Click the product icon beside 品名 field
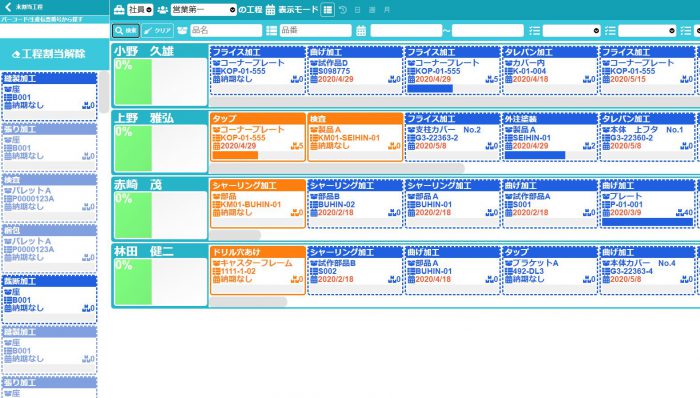This screenshot has width=700, height=398. [182, 30]
